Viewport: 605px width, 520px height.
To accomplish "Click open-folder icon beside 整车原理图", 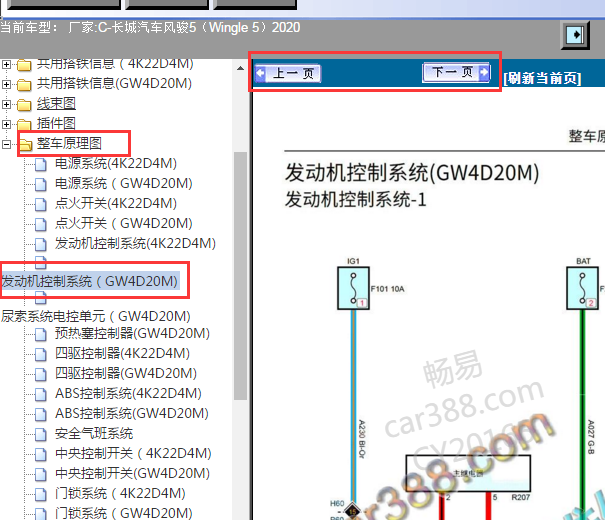I will point(25,145).
